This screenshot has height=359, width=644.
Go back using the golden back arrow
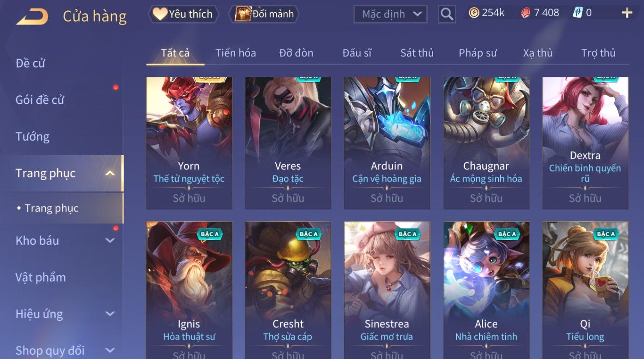(32, 17)
